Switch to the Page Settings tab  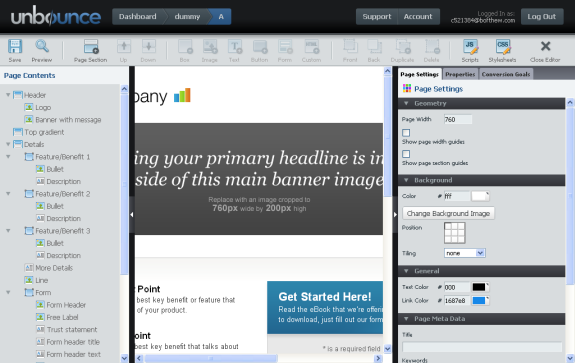420,74
